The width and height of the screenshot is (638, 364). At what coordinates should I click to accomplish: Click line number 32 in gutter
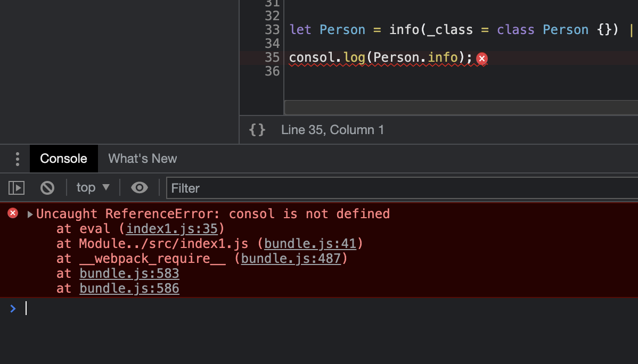pos(272,16)
